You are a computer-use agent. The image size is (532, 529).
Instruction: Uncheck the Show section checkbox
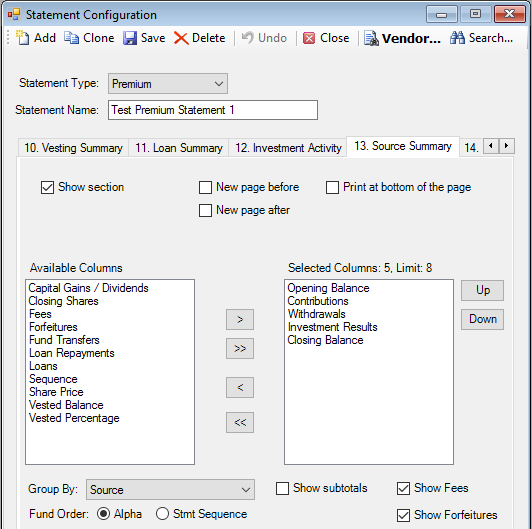pos(48,187)
